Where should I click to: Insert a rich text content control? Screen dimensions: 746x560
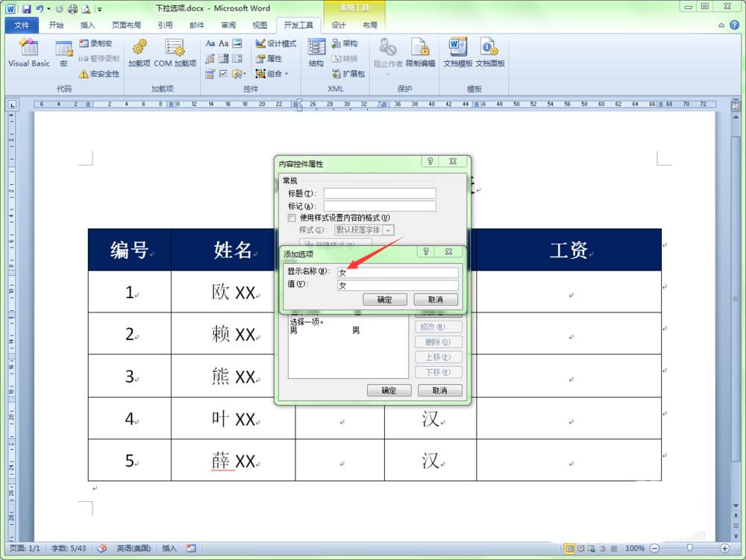click(210, 43)
